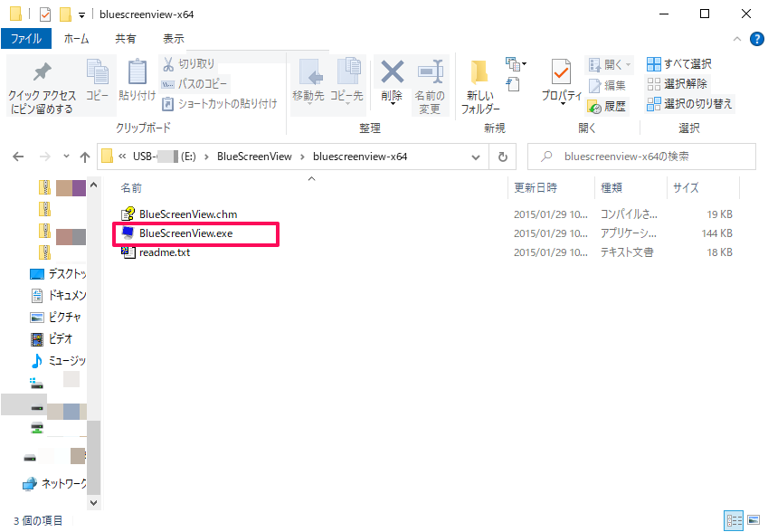This screenshot has width=768, height=532.
Task: Click the new folder icon in title bar
Action: point(66,14)
